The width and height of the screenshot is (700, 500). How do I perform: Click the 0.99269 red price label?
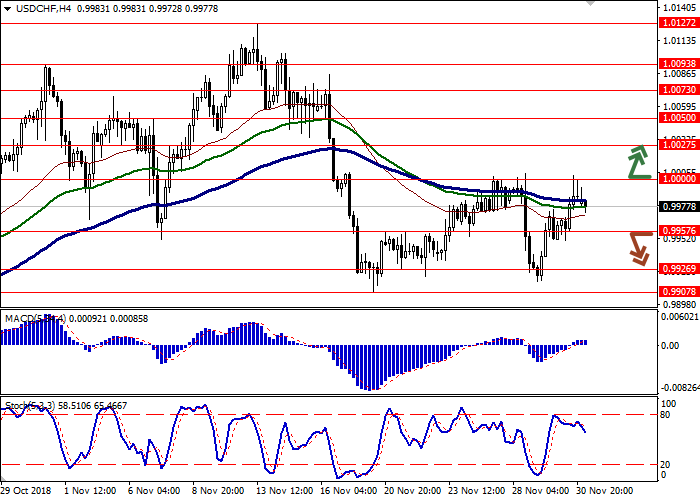[x=677, y=269]
